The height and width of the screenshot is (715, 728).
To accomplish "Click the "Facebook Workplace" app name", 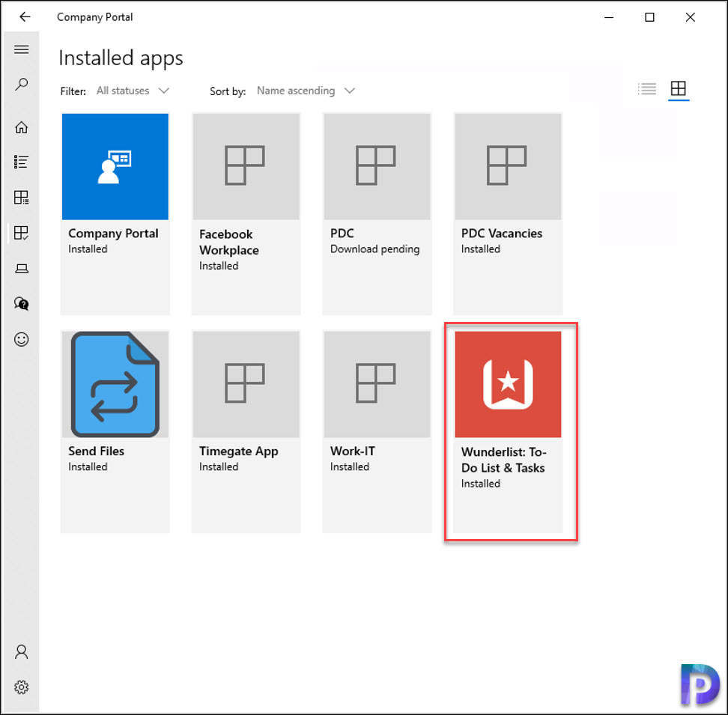I will [x=229, y=242].
